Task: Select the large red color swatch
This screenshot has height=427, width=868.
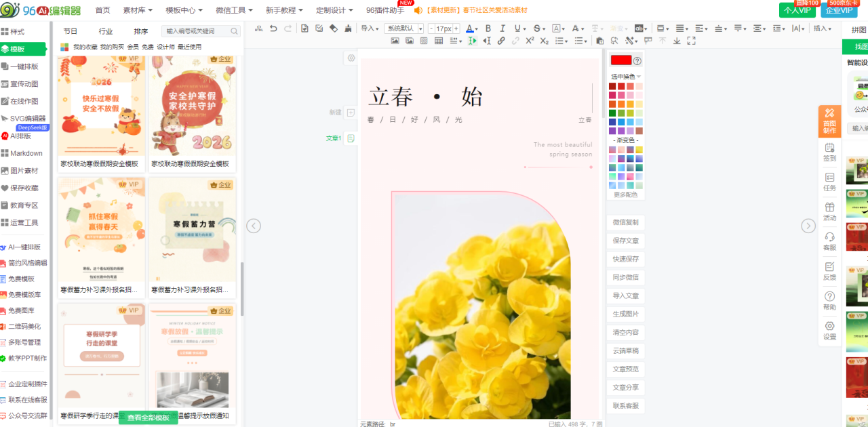Action: click(620, 60)
